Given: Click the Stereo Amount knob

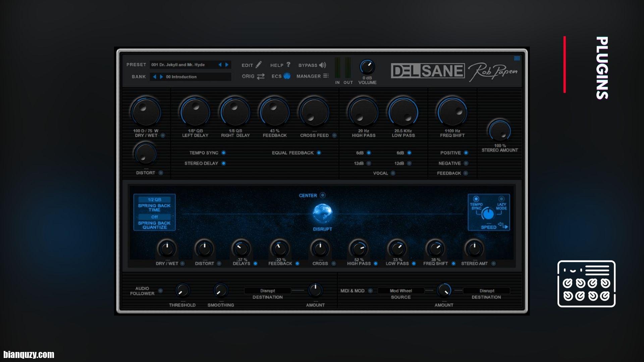Looking at the screenshot, I should coord(500,130).
